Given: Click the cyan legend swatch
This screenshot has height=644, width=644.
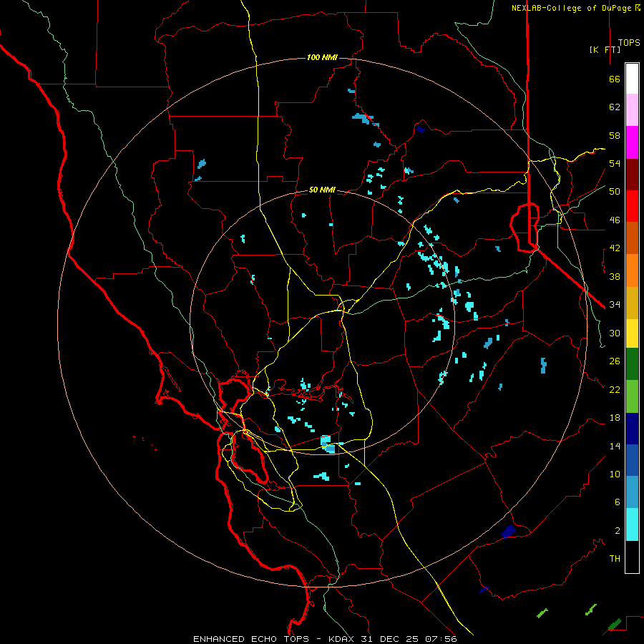Looking at the screenshot, I should pyautogui.click(x=632, y=525).
